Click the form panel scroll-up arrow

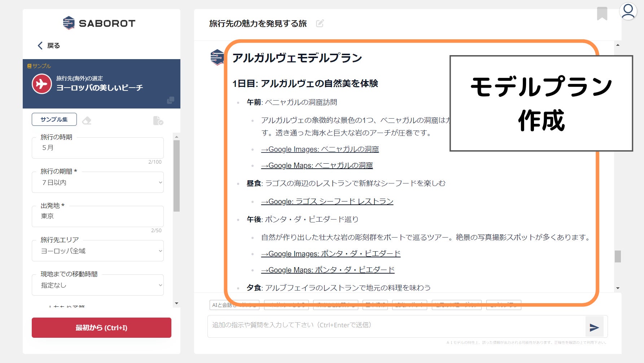click(x=176, y=137)
